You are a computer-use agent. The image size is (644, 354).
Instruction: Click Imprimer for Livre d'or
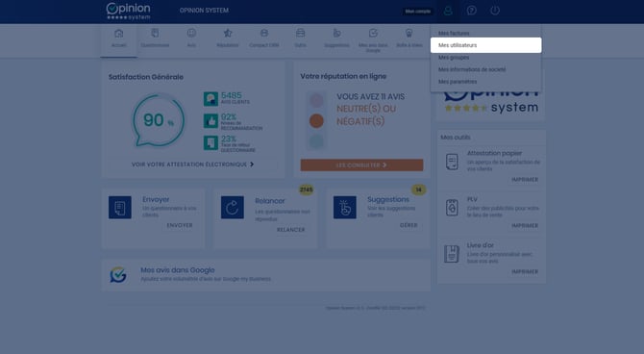(x=525, y=272)
